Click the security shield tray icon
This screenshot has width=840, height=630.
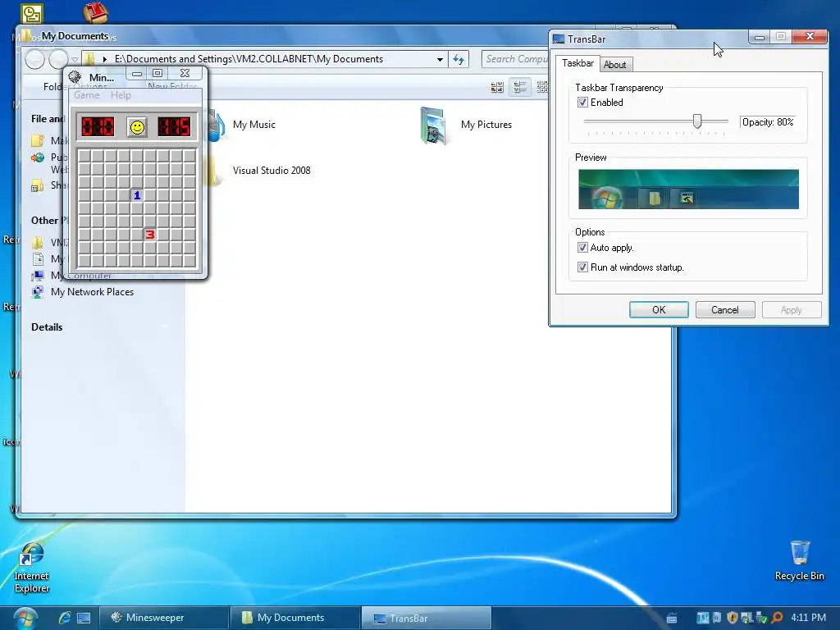click(x=733, y=618)
